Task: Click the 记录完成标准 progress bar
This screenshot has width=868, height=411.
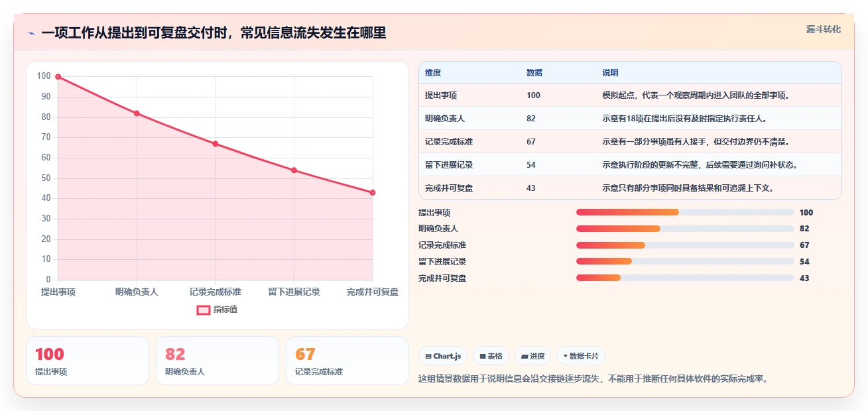Action: pyautogui.click(x=685, y=245)
